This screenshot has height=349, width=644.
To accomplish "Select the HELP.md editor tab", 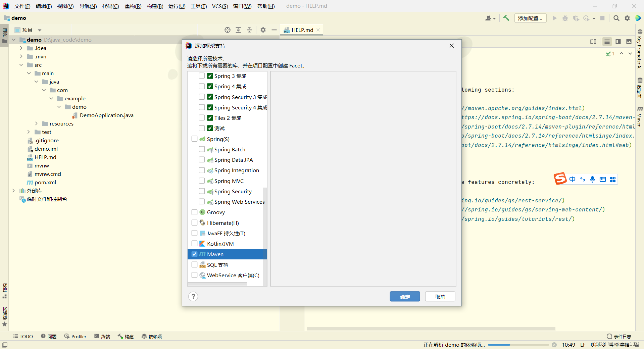I will tap(302, 30).
